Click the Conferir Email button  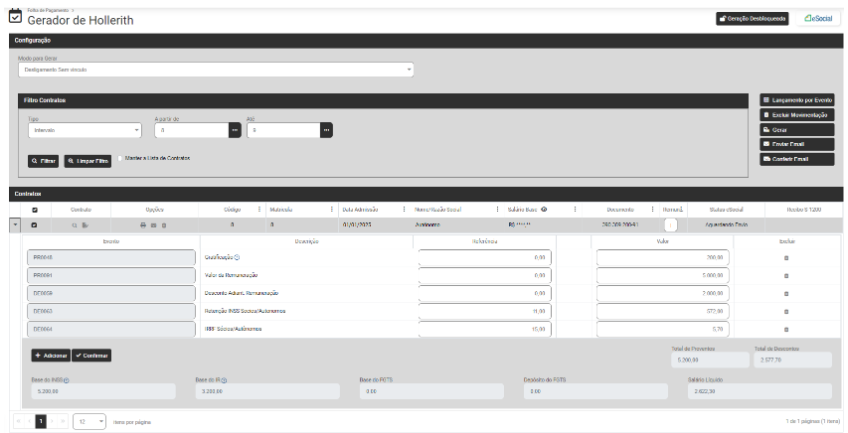point(797,159)
